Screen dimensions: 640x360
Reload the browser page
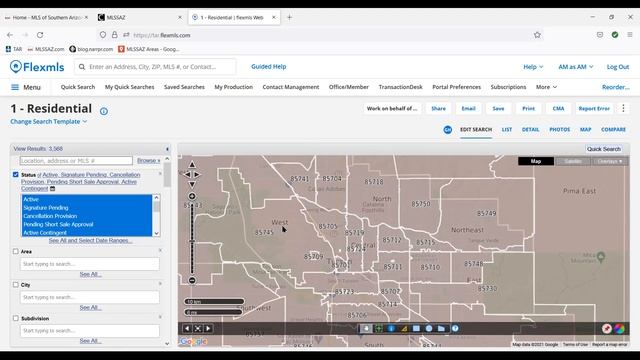40,35
